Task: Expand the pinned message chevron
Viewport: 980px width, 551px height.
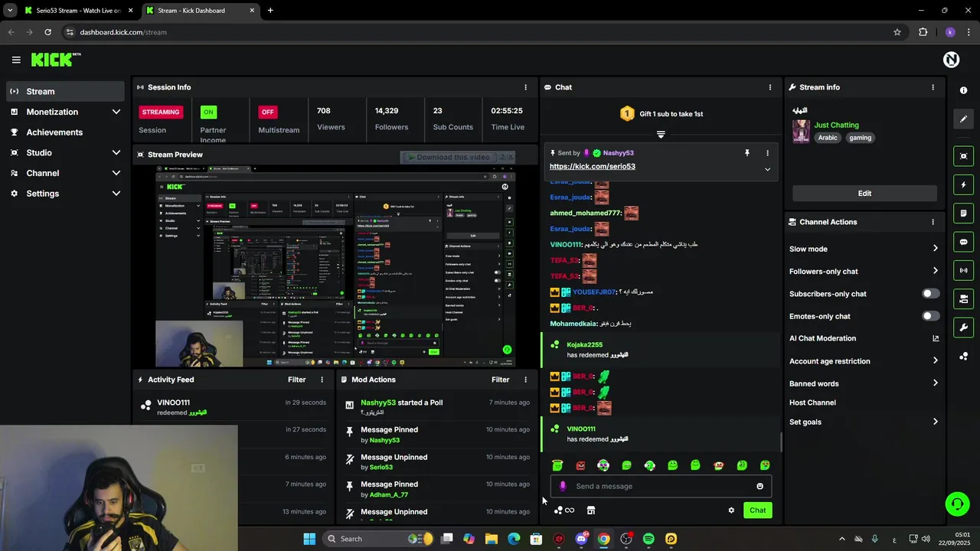Action: (x=767, y=169)
